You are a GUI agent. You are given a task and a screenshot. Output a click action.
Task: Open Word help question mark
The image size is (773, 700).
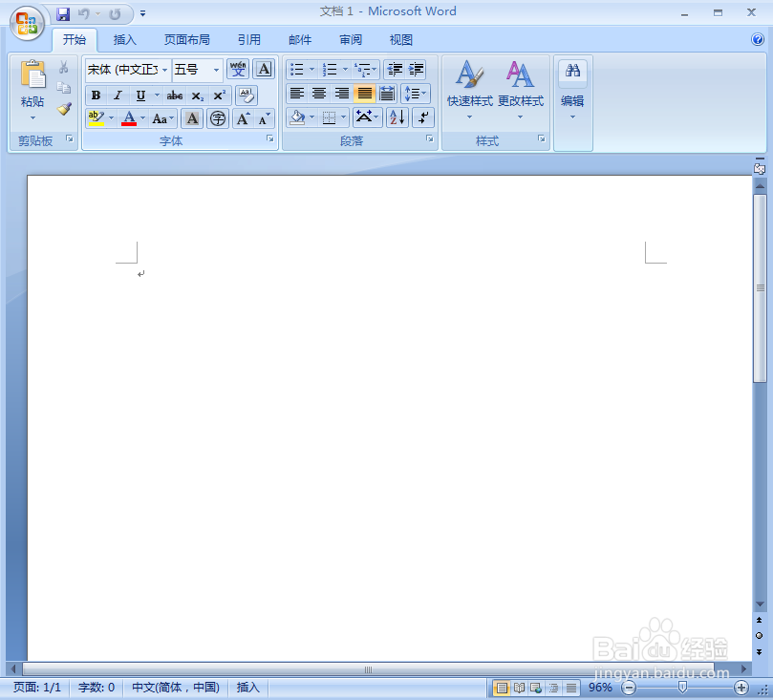coord(758,39)
